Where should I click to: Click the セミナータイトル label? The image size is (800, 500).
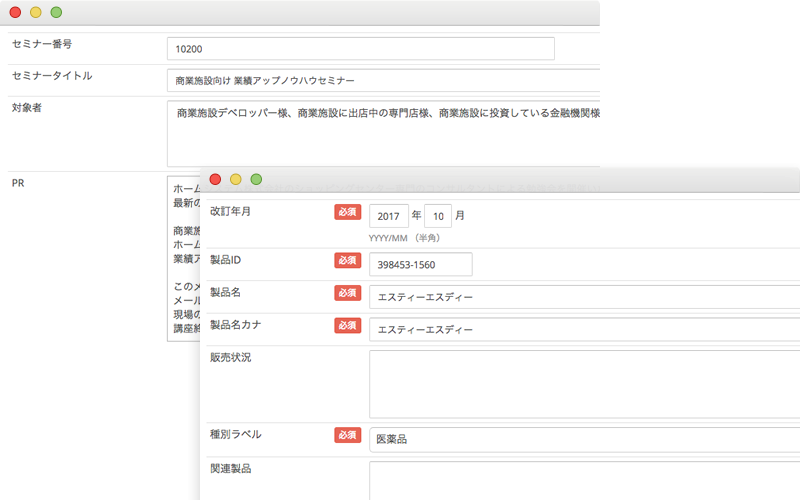pyautogui.click(x=52, y=76)
